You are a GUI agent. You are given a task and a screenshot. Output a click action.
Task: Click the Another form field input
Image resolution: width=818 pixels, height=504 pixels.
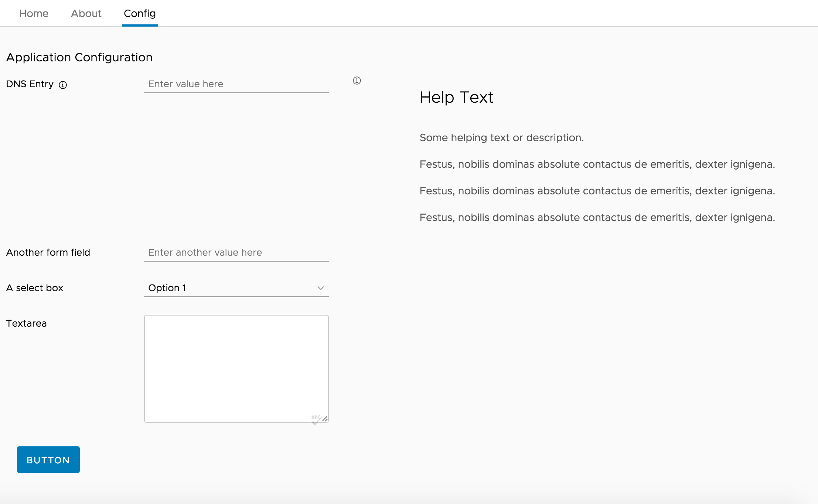(236, 252)
